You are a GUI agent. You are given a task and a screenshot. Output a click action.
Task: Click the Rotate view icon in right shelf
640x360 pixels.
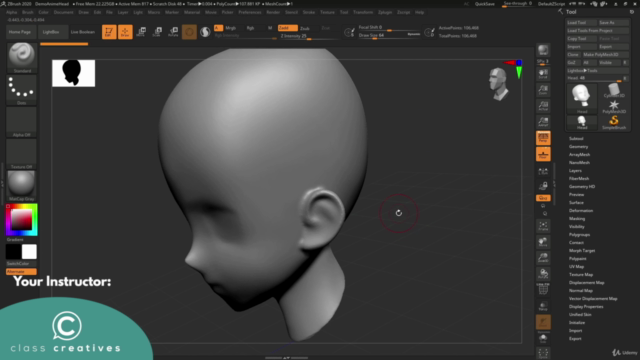[x=543, y=274]
